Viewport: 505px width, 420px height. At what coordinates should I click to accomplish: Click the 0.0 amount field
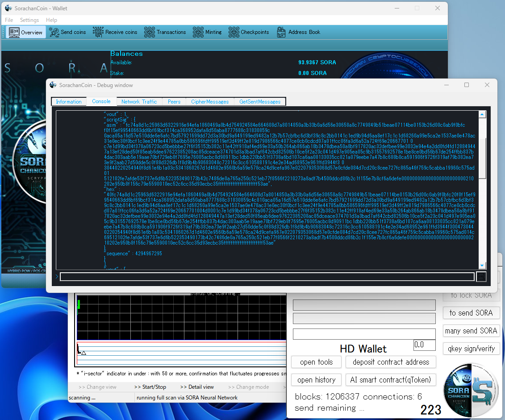coord(425,345)
